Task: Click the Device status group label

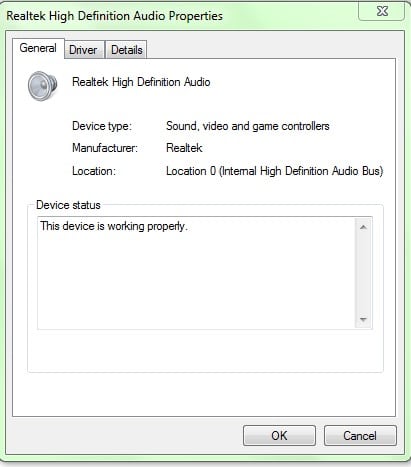Action: 68,205
